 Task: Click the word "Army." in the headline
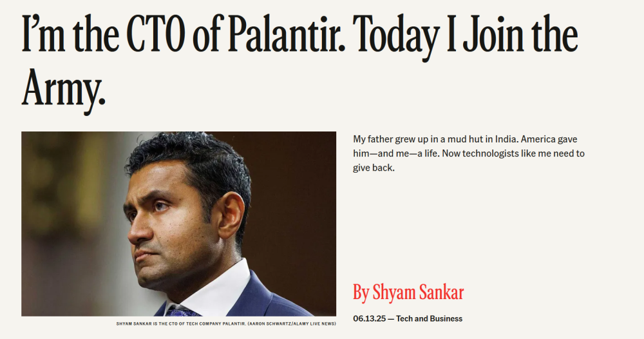[x=64, y=88]
